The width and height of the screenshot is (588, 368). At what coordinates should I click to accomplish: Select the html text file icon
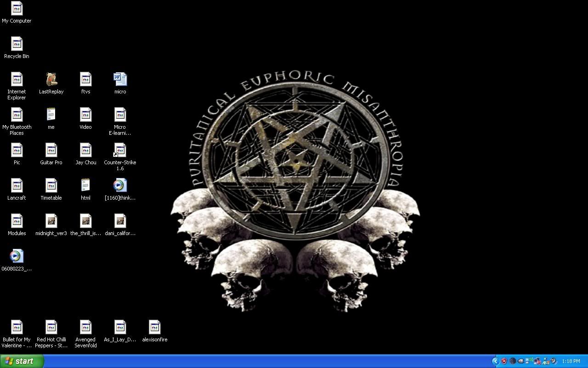[85, 186]
